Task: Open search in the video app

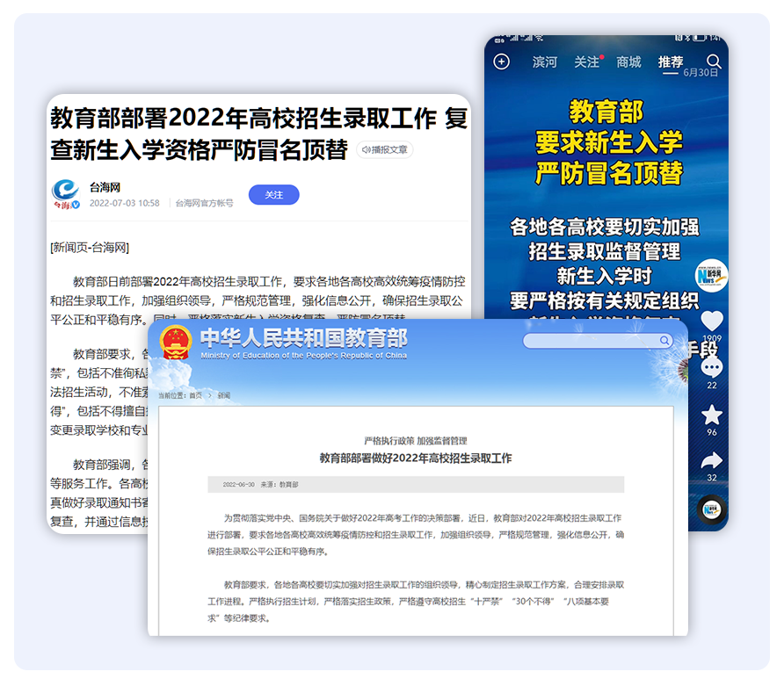Action: point(714,61)
